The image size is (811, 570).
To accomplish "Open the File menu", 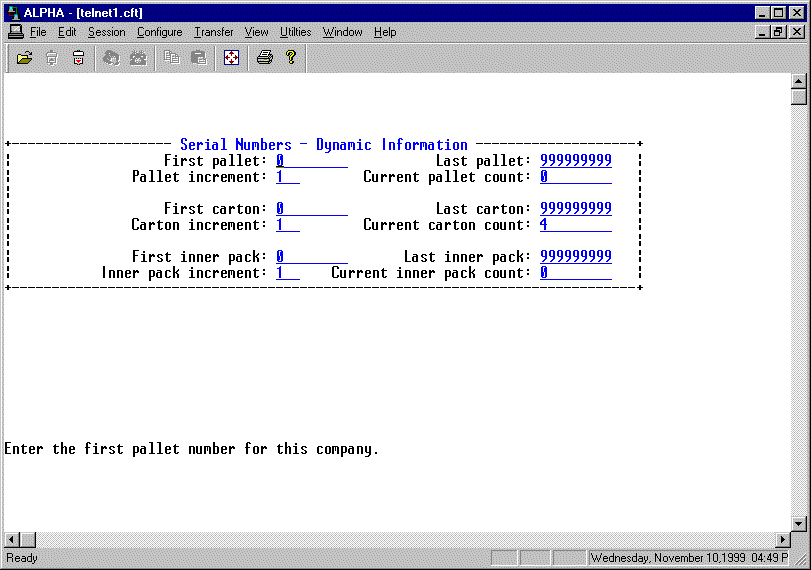I will coord(38,32).
